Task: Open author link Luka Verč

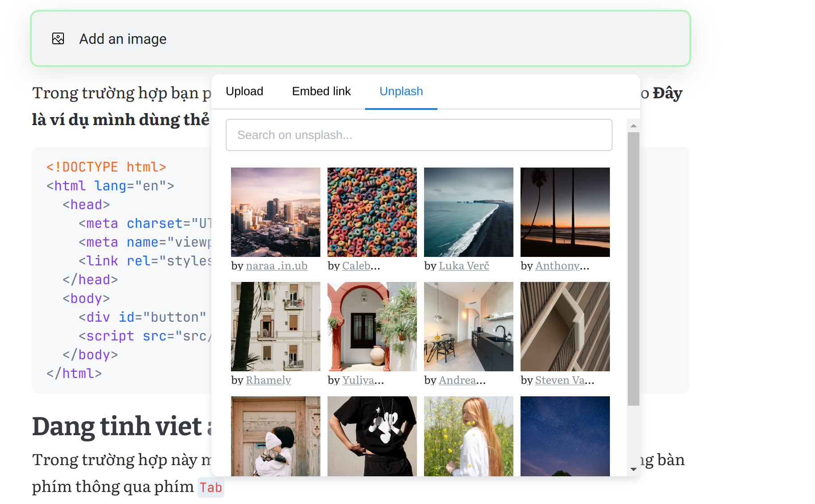Action: point(464,266)
